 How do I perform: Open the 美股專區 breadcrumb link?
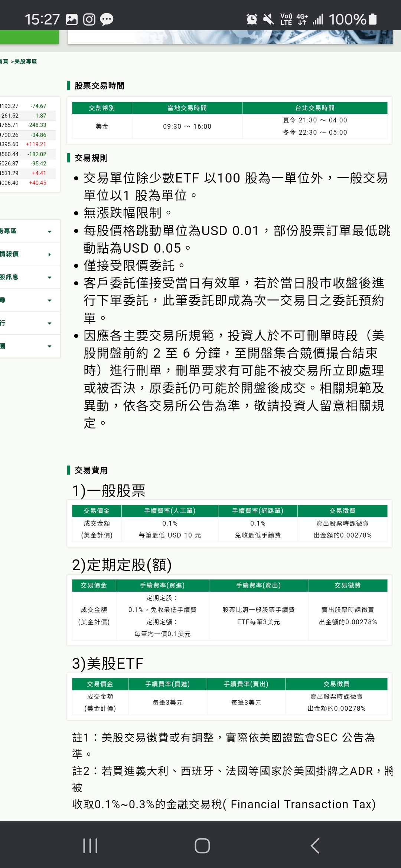(x=26, y=61)
